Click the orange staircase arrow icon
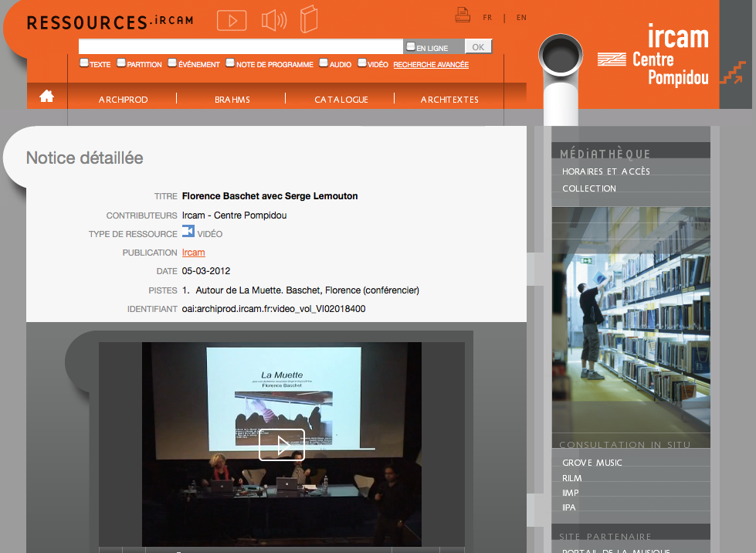 (x=732, y=73)
